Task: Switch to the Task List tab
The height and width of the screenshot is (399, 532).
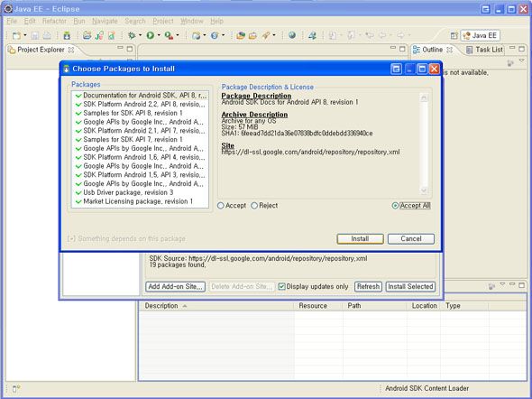Action: pos(484,50)
